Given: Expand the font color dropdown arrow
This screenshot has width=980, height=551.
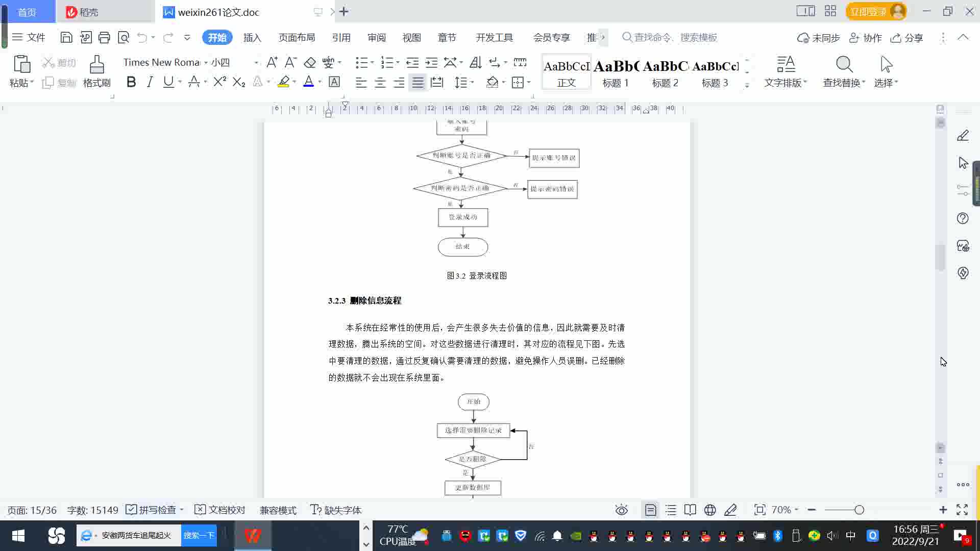Looking at the screenshot, I should click(x=320, y=82).
